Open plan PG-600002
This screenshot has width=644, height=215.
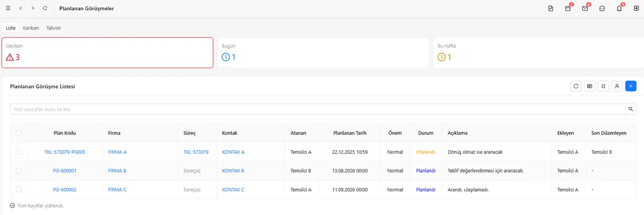click(65, 190)
